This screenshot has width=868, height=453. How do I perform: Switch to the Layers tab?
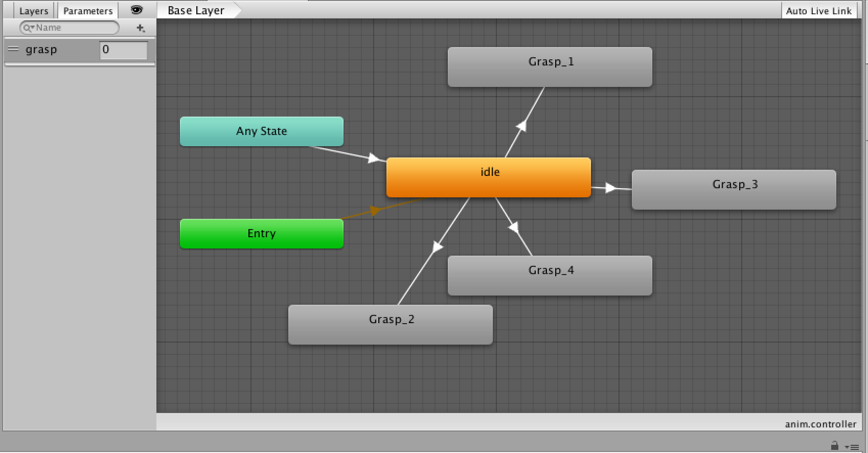point(33,11)
